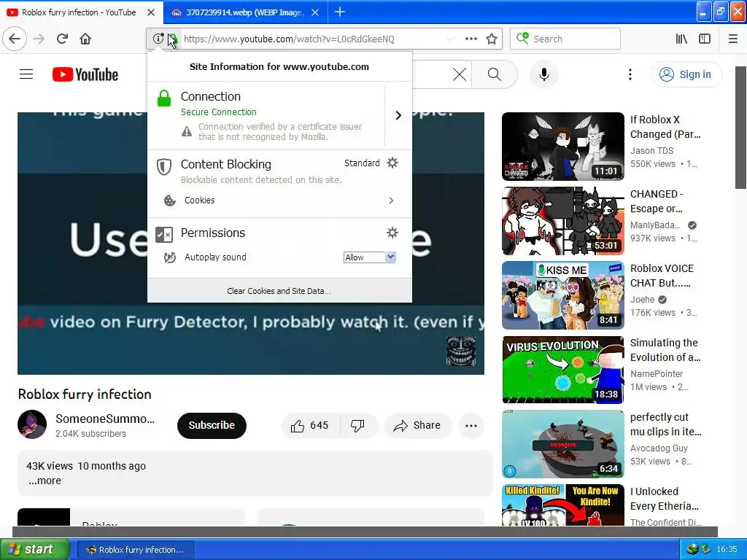Click the Share button
This screenshot has height=560, width=747.
click(x=417, y=425)
